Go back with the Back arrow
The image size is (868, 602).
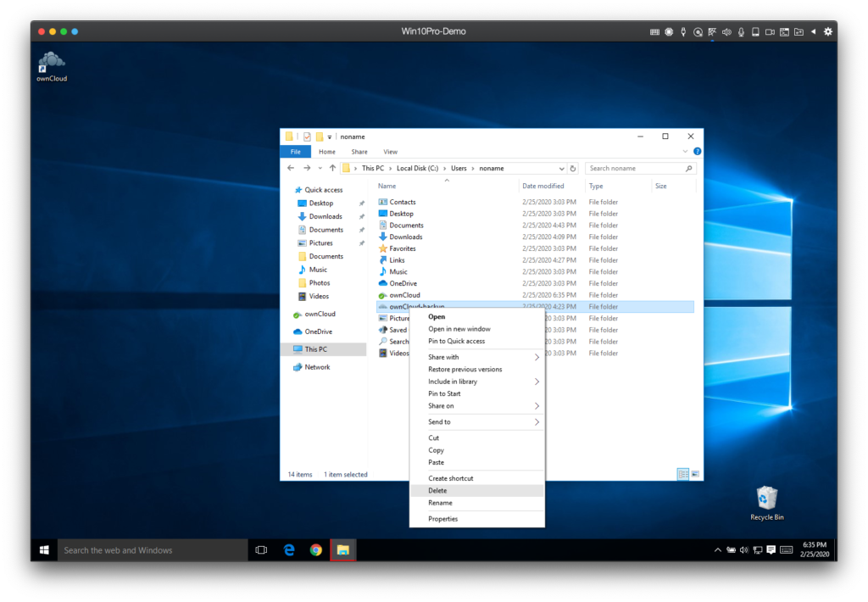[x=291, y=168]
